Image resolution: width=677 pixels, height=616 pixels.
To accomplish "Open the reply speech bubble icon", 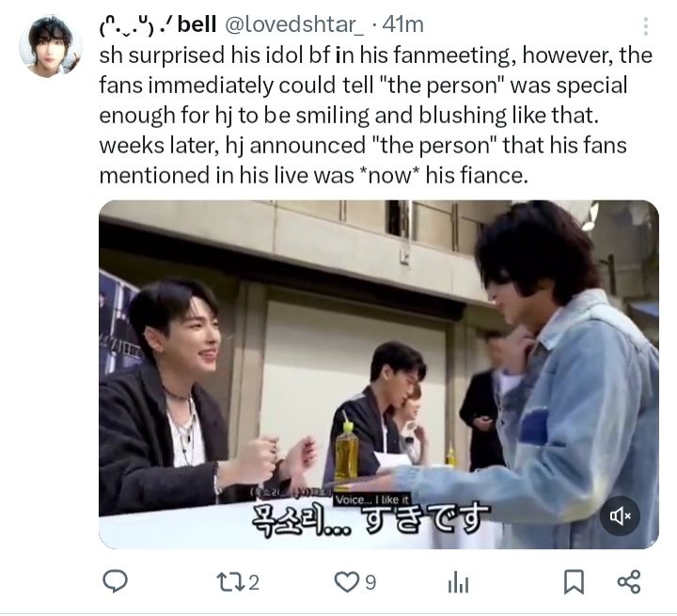I will (115, 581).
